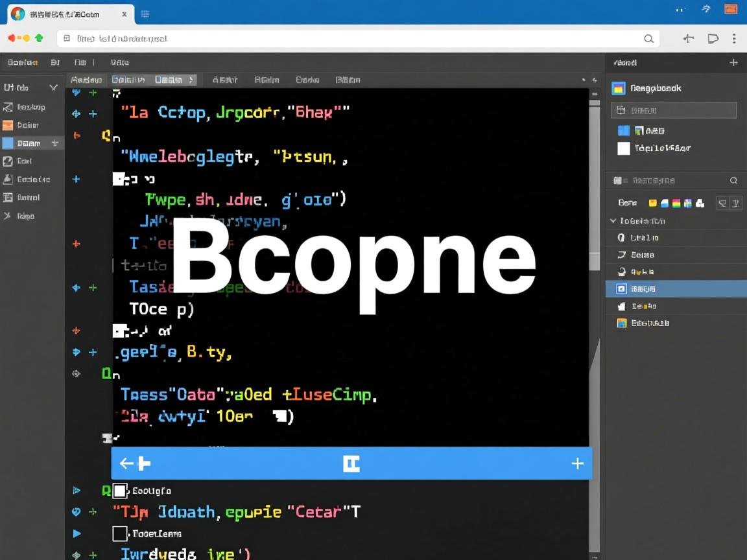Open the browser three-dot menu
The width and height of the screenshot is (747, 560).
pyautogui.click(x=734, y=39)
